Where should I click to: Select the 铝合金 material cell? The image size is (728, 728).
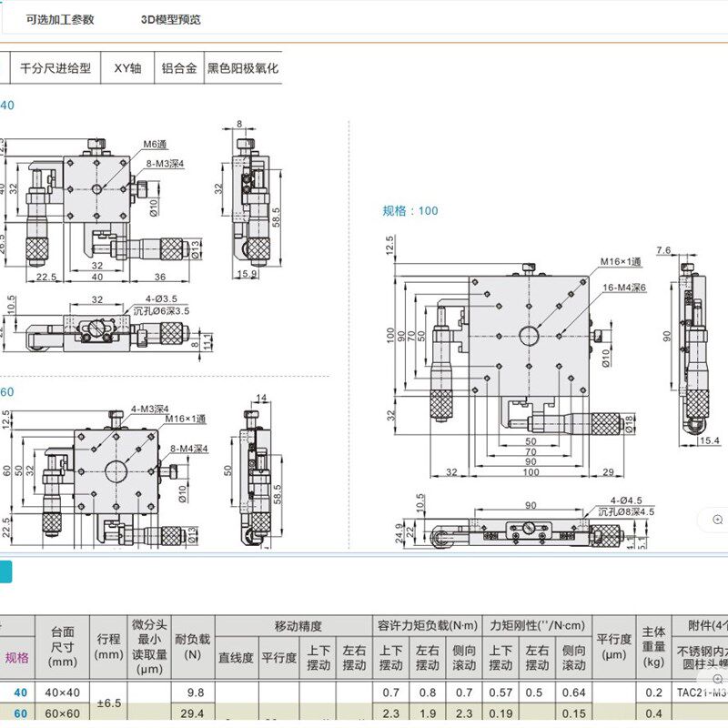point(179,68)
